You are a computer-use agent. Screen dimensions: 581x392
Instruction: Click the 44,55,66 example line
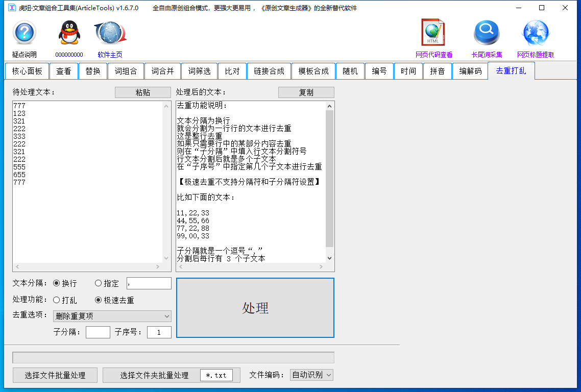[193, 221]
